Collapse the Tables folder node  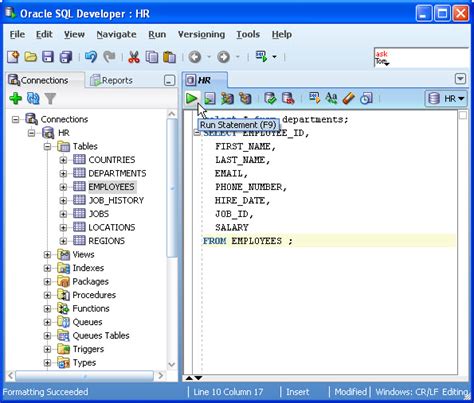point(47,146)
